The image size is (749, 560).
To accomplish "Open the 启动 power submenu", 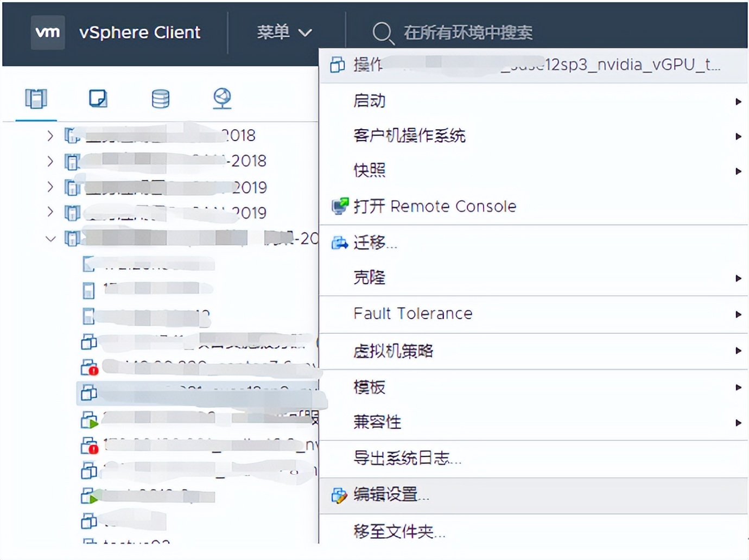I will pyautogui.click(x=533, y=101).
